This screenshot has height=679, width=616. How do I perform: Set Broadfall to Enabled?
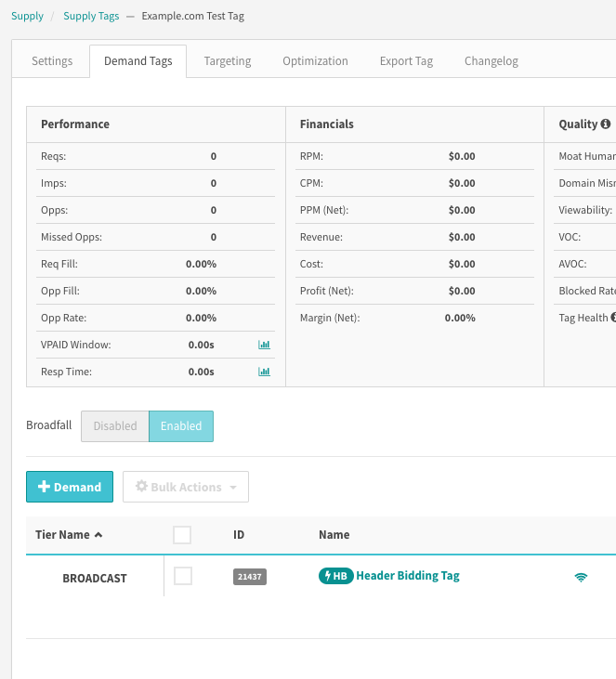coord(181,426)
